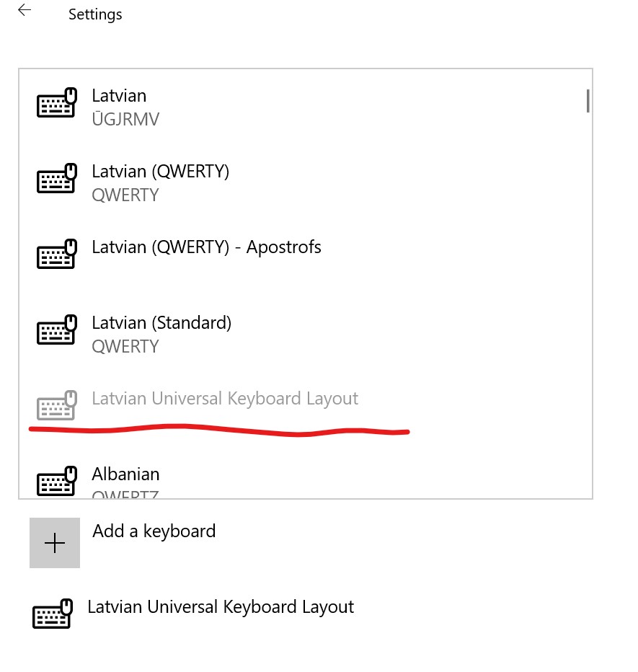The height and width of the screenshot is (672, 638).
Task: Click the Add a keyboard label
Action: (154, 531)
